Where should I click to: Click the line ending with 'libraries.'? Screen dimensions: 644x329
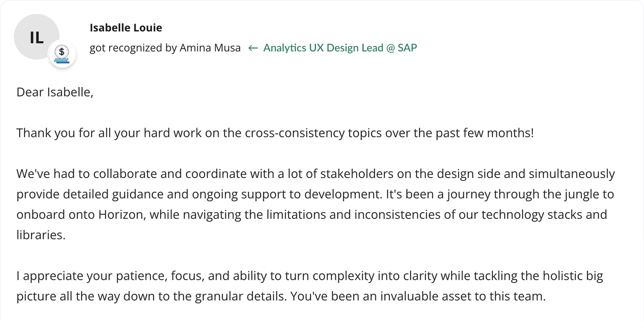[41, 235]
